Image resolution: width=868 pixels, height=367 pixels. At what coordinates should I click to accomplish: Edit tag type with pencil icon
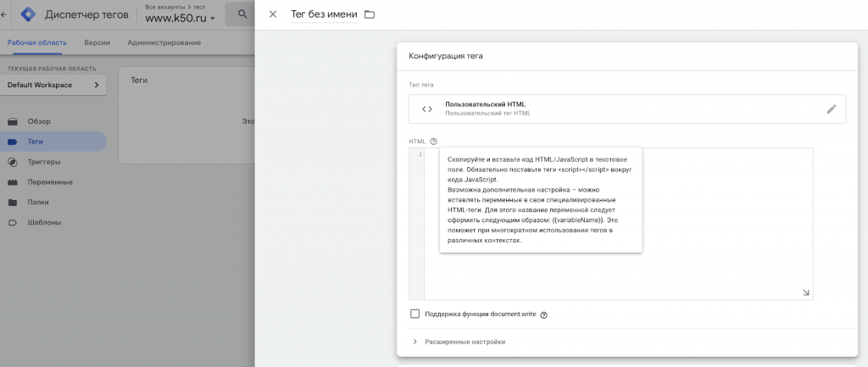coord(832,109)
